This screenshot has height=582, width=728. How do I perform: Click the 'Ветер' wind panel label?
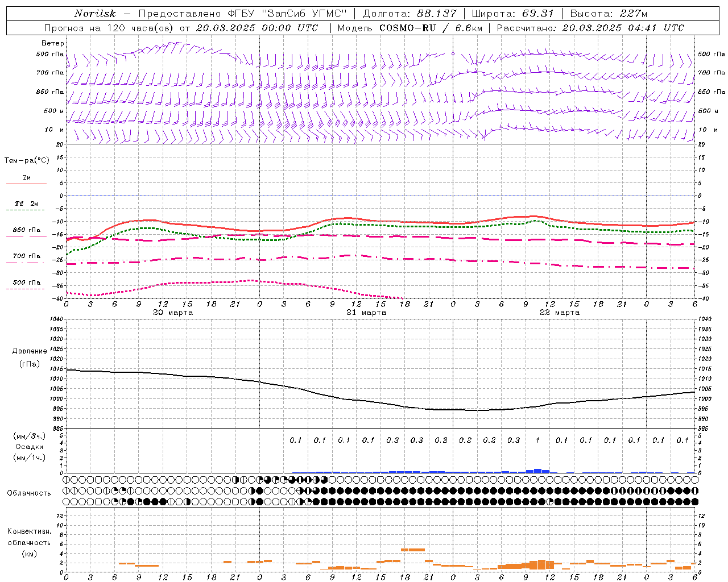pos(53,43)
